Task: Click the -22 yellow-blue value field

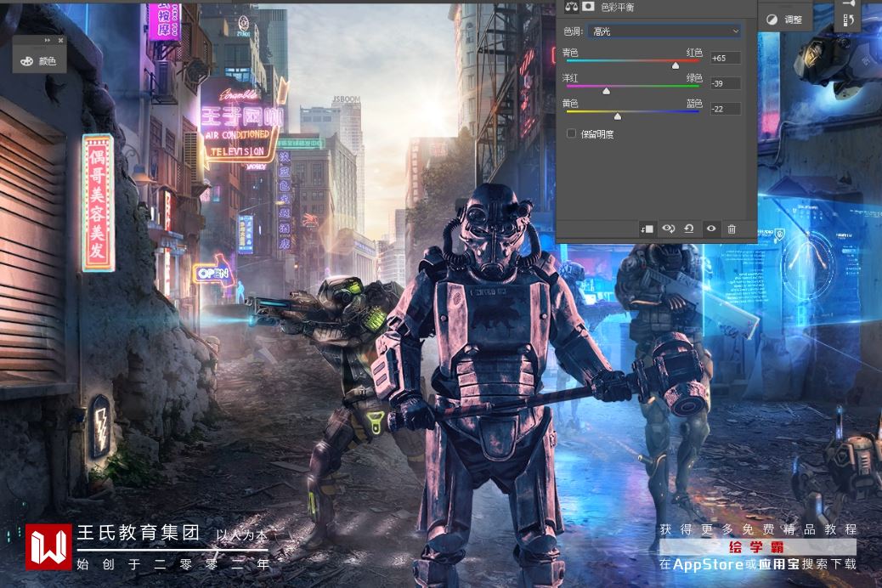Action: click(725, 109)
